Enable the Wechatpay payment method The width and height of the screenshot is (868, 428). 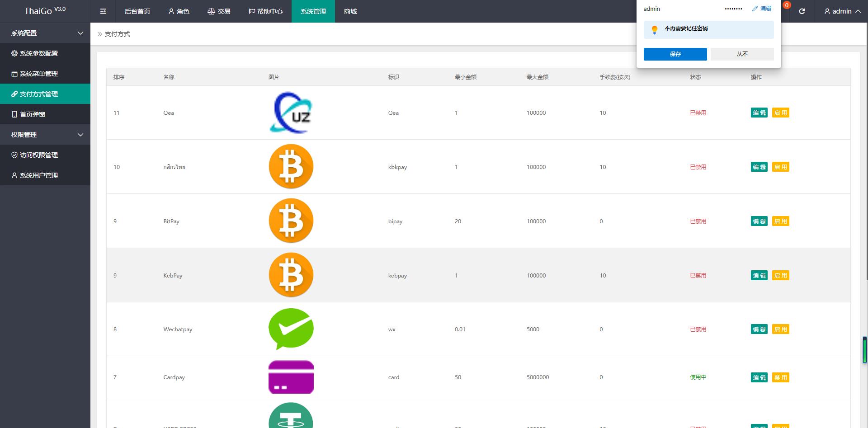click(781, 329)
